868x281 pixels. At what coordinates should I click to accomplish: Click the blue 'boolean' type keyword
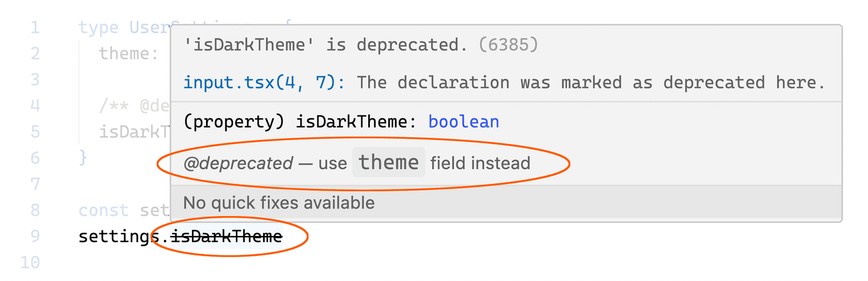click(464, 122)
